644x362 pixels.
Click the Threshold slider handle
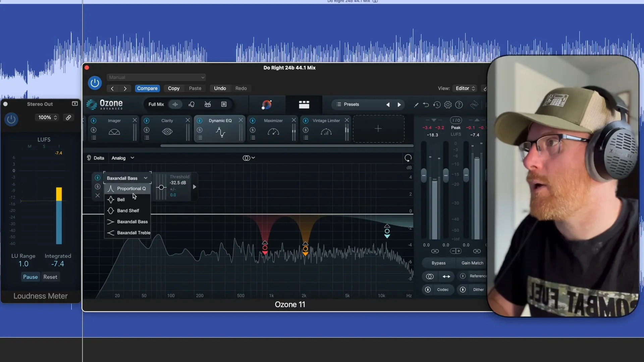[x=161, y=187]
